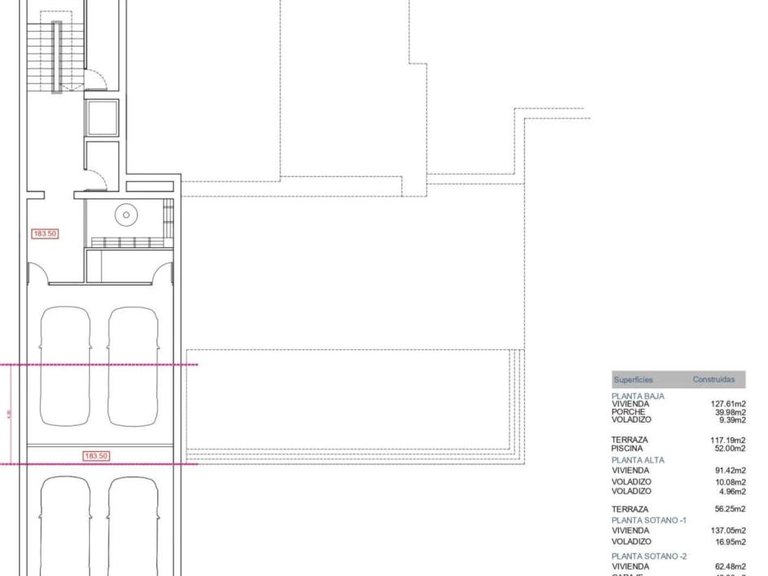The width and height of the screenshot is (768, 576).
Task: Click the 'PORCHE' row label
Action: tap(628, 412)
